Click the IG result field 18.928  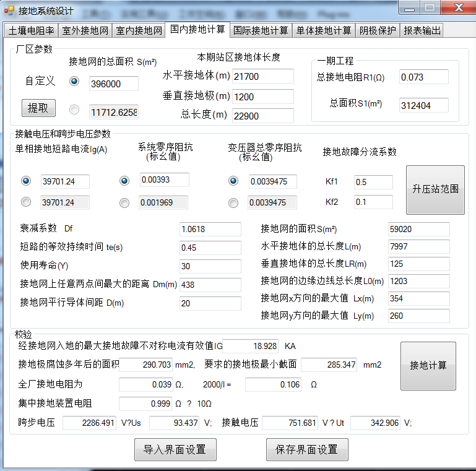(251, 346)
